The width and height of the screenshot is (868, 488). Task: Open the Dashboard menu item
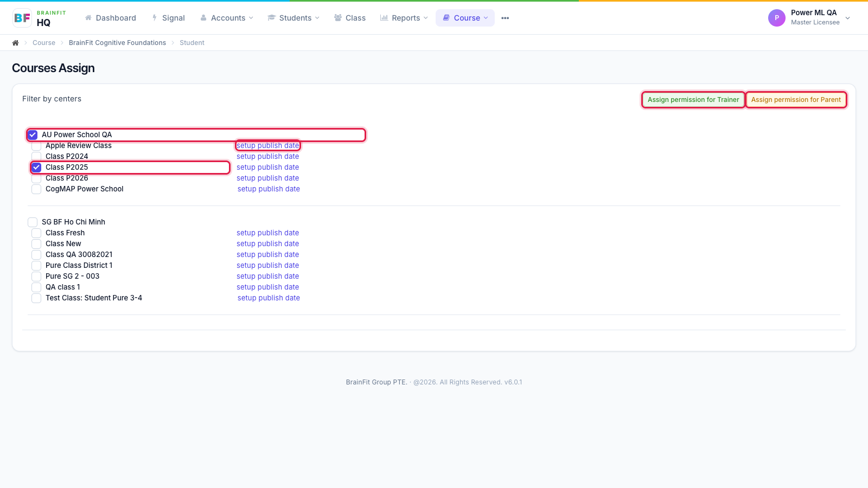pyautogui.click(x=111, y=18)
